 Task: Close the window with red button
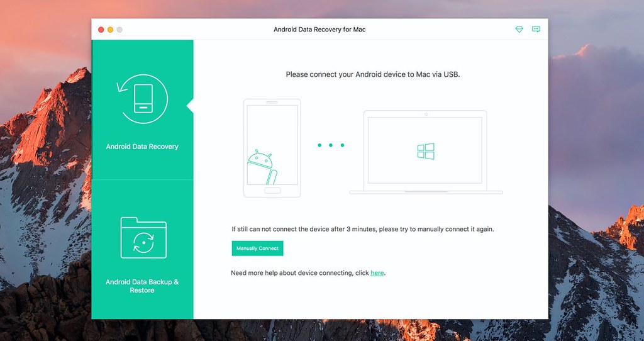coord(101,30)
